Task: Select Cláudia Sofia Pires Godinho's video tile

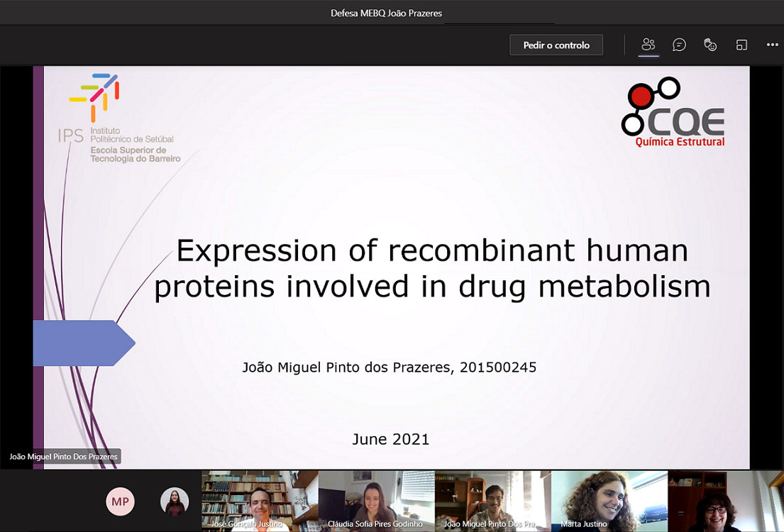Action: click(x=375, y=500)
